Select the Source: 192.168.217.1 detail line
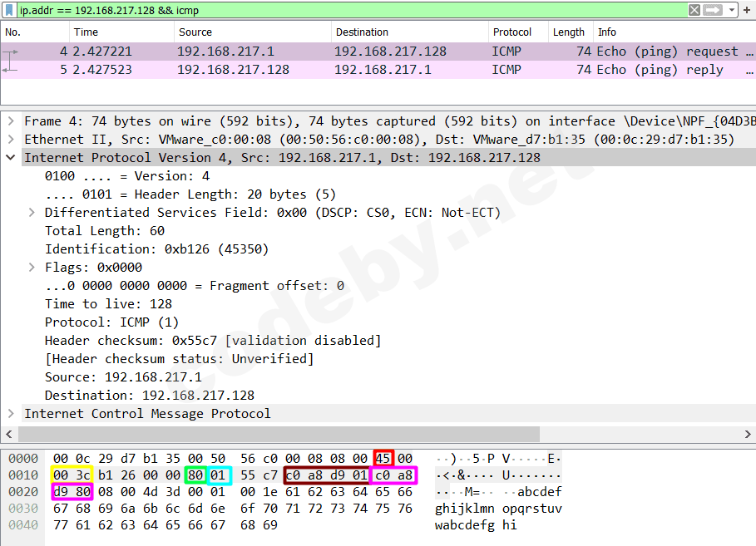 123,377
